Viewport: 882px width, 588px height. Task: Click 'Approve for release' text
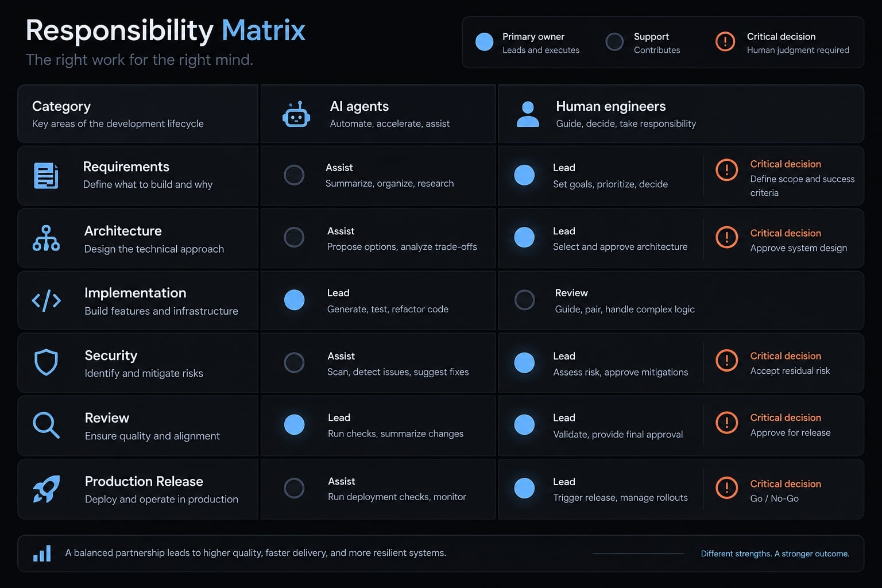click(x=790, y=433)
